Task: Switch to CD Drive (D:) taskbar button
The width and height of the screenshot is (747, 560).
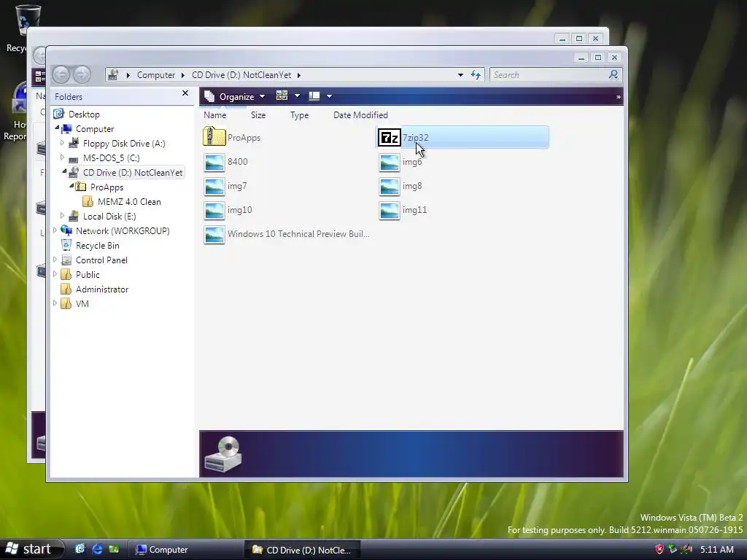Action: pos(302,550)
